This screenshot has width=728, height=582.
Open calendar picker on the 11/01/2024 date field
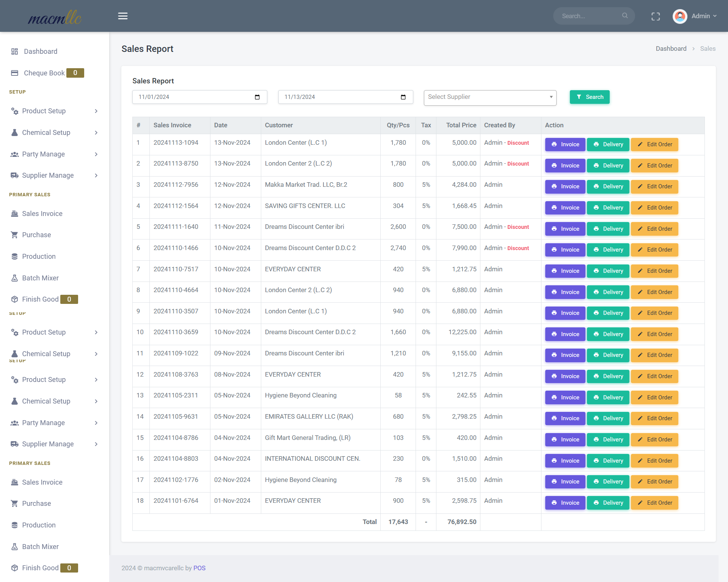[257, 97]
